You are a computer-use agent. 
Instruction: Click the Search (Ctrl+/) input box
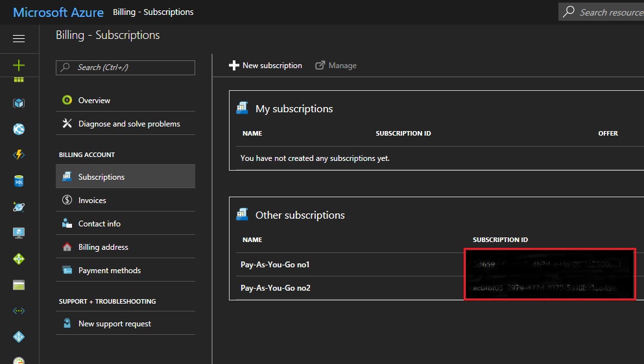click(x=126, y=67)
